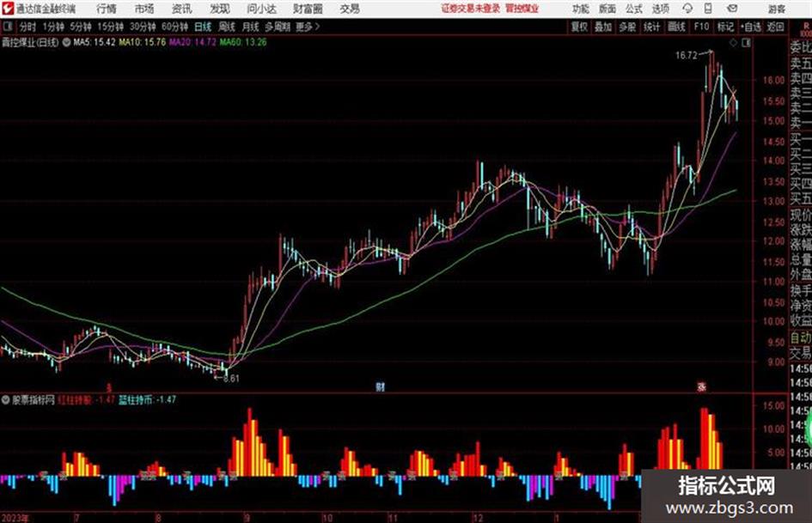Click the 复权 toolbar button

tap(579, 27)
